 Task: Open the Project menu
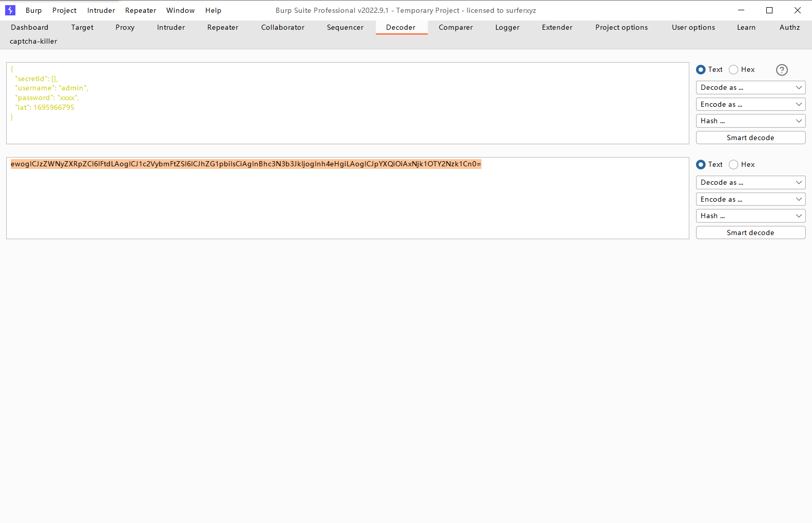click(x=65, y=10)
